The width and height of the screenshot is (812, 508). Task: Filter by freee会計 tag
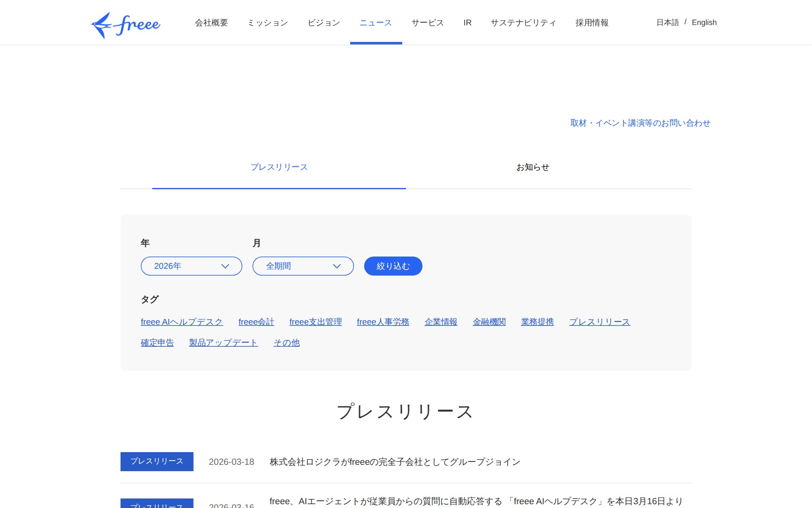pyautogui.click(x=256, y=322)
